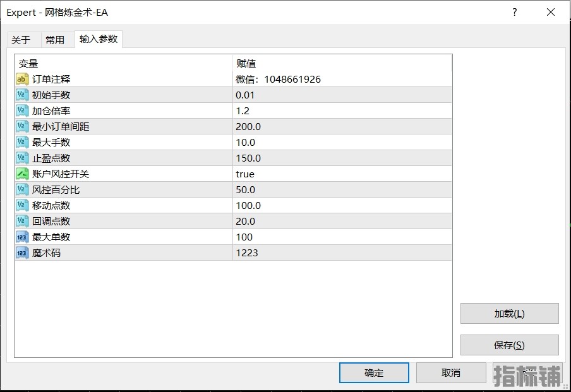Click the 取消 button

451,372
